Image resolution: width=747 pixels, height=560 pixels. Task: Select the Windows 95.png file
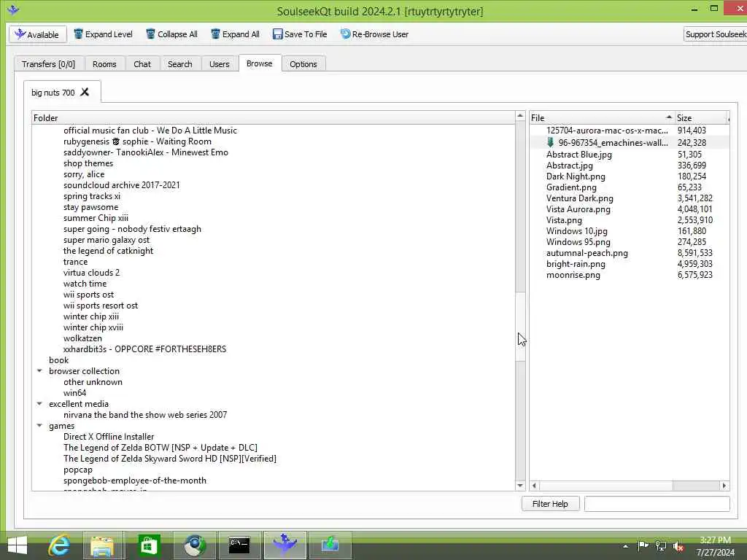point(578,242)
